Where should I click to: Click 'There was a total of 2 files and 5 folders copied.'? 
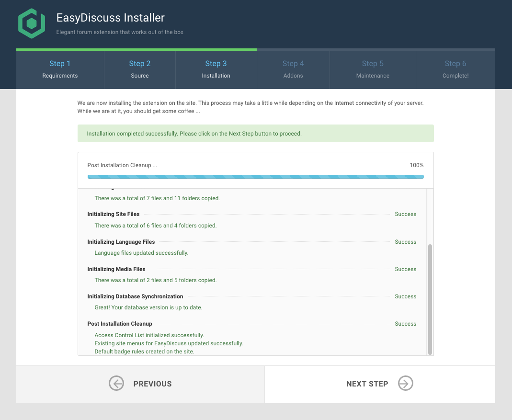(x=156, y=280)
